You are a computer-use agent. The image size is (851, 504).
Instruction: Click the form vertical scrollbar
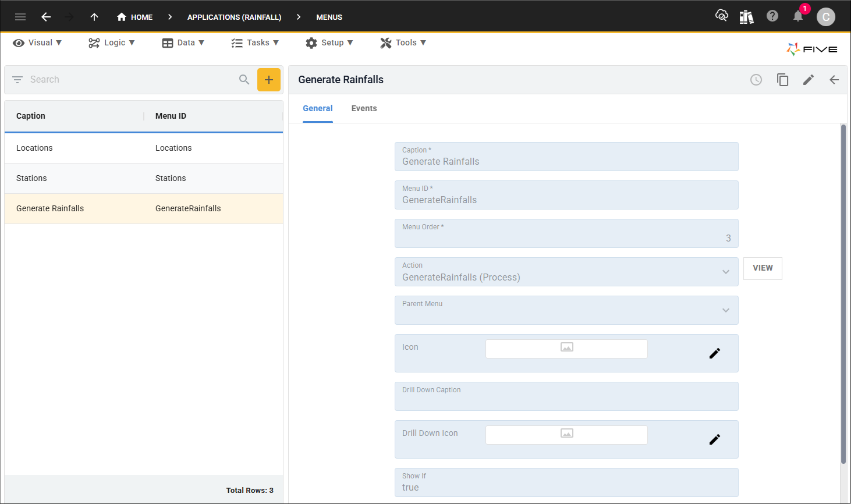pos(843,294)
